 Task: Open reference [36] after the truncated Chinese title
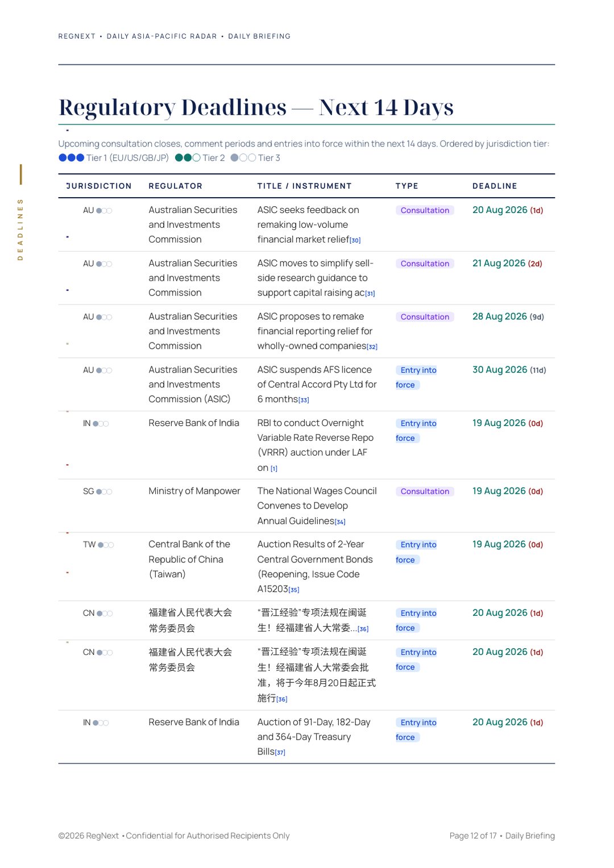pyautogui.click(x=363, y=629)
